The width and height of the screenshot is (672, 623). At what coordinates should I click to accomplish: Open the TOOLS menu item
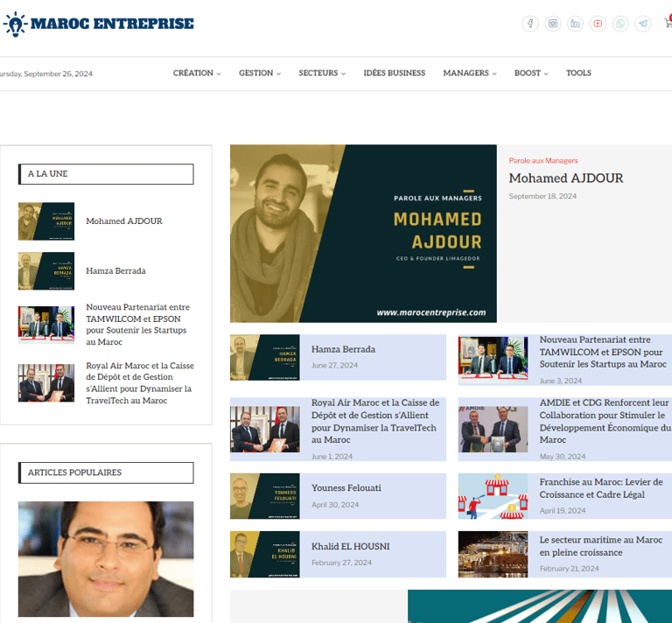click(578, 73)
